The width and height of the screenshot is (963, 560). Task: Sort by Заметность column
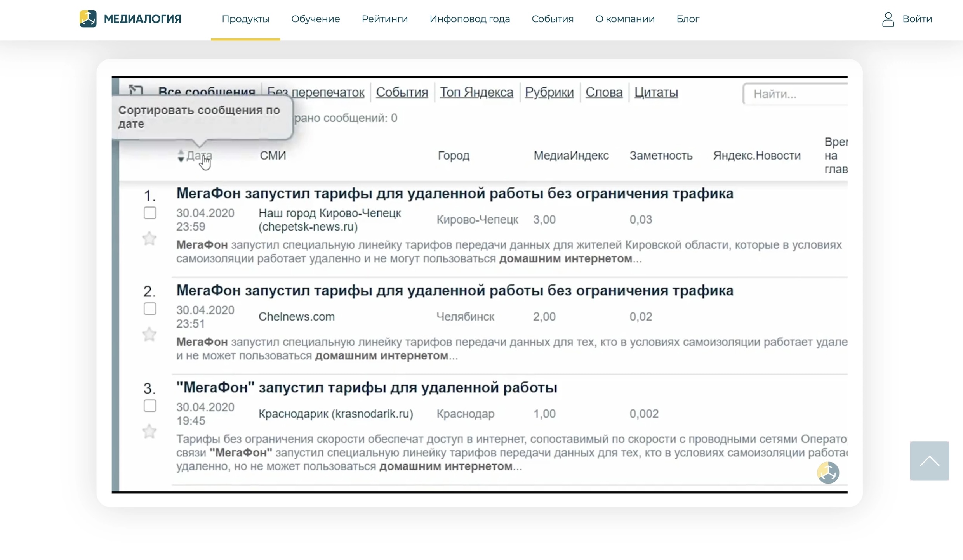661,156
